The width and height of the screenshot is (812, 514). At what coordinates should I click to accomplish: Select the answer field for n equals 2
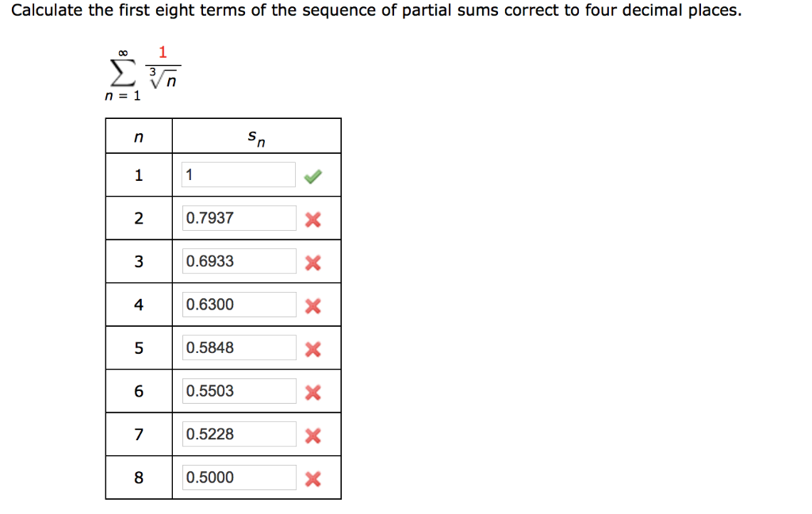238,217
